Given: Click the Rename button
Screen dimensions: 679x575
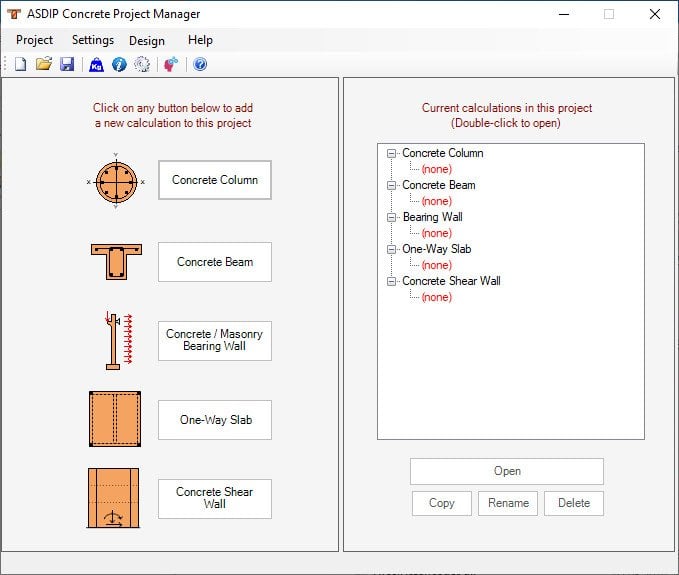Looking at the screenshot, I should point(508,503).
